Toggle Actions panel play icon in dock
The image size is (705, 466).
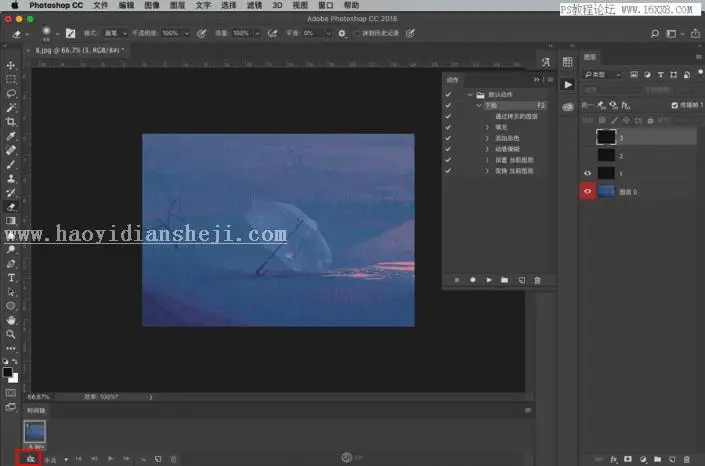567,85
